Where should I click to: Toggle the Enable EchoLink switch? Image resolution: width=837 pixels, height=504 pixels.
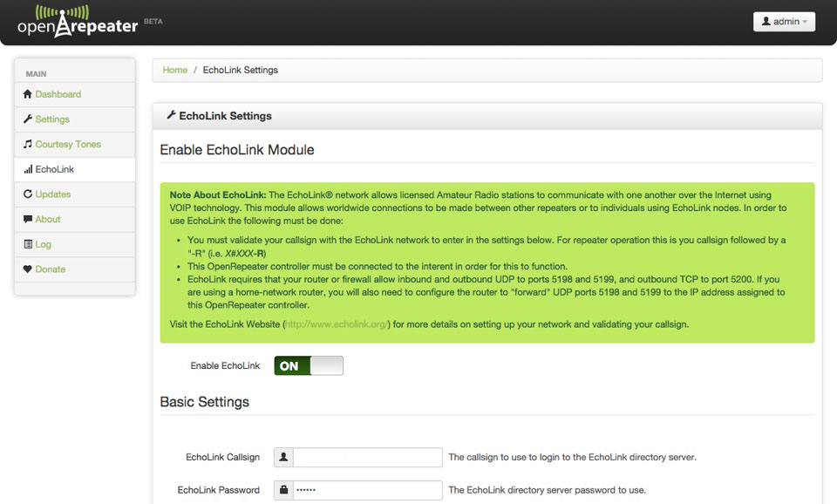coord(309,365)
